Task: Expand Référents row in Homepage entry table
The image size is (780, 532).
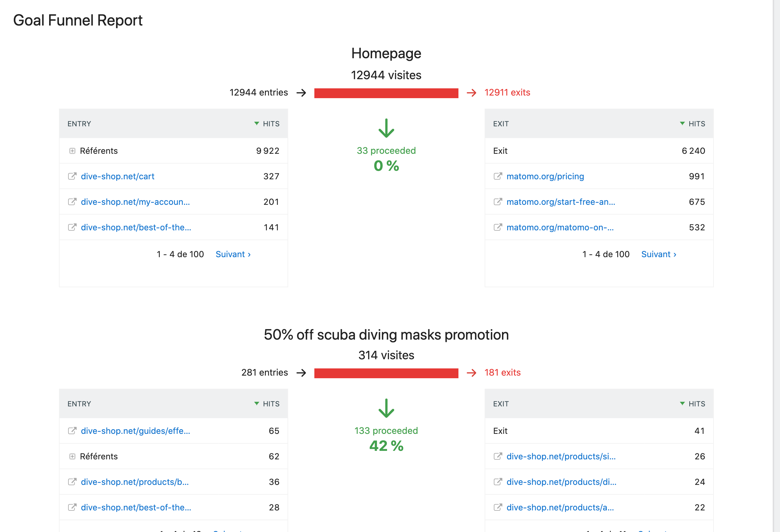Action: 72,151
